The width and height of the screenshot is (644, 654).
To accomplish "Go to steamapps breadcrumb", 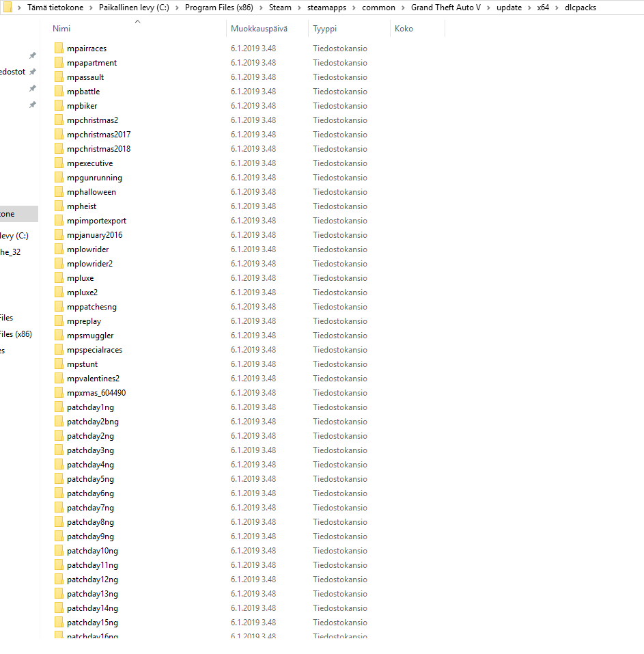I will pos(326,8).
